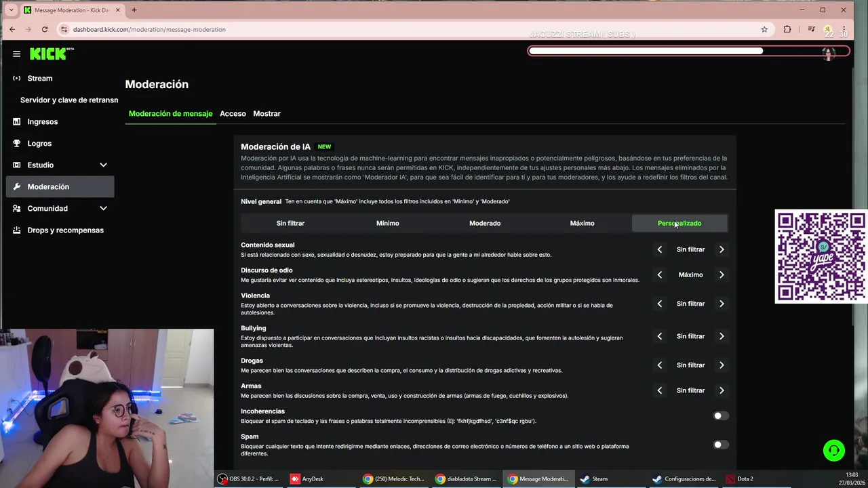Open the green support chat bubble
This screenshot has width=868, height=488.
coord(834,450)
